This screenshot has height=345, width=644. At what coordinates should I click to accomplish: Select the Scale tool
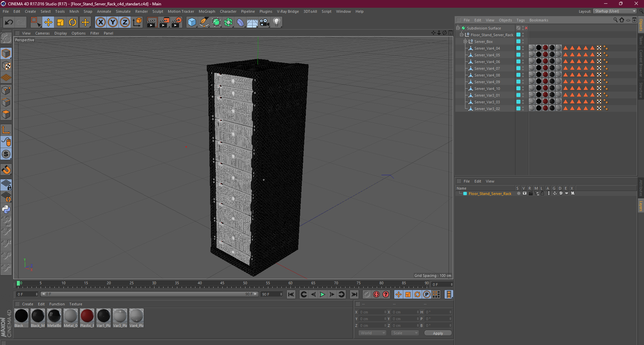(x=60, y=22)
